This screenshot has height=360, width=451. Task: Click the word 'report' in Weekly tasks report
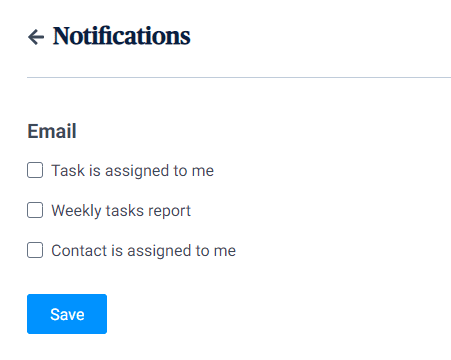tap(169, 211)
